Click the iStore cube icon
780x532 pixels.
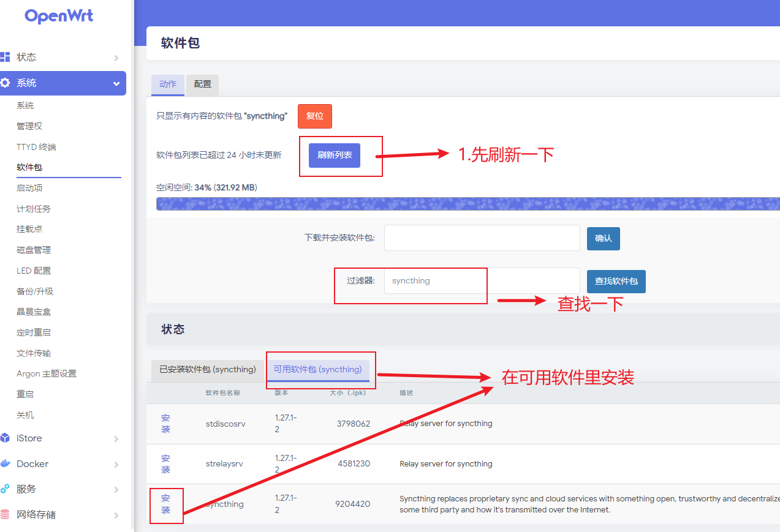point(5,438)
